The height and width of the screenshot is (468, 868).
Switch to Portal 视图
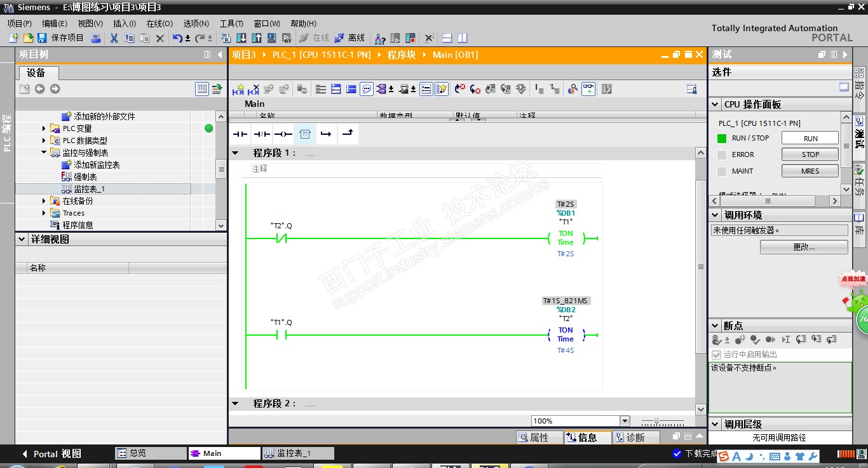[52, 454]
